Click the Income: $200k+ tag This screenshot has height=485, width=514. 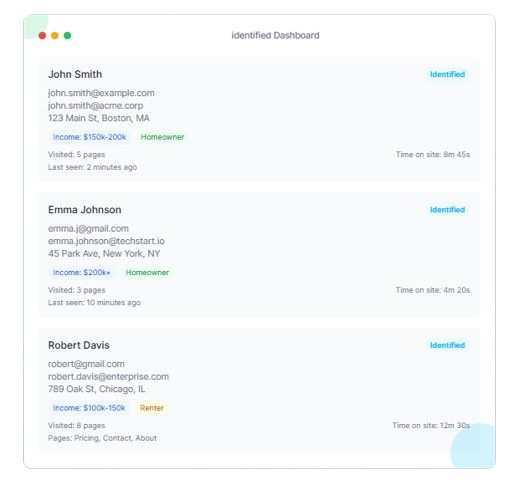(x=82, y=272)
